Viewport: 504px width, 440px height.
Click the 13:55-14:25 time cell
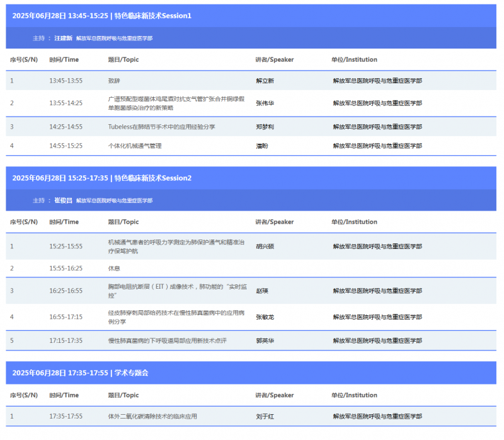pyautogui.click(x=66, y=103)
